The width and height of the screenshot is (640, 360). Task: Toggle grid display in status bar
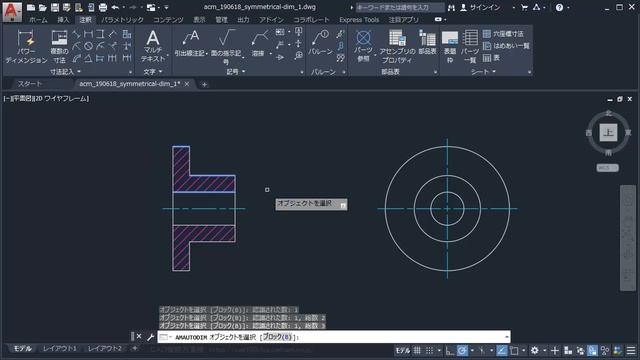tap(417, 350)
